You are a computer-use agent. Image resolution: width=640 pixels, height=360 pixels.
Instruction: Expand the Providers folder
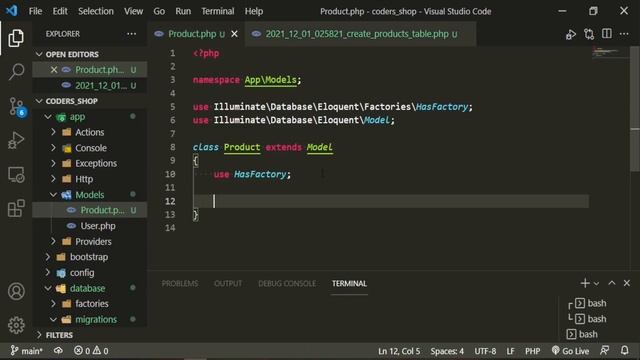point(53,241)
